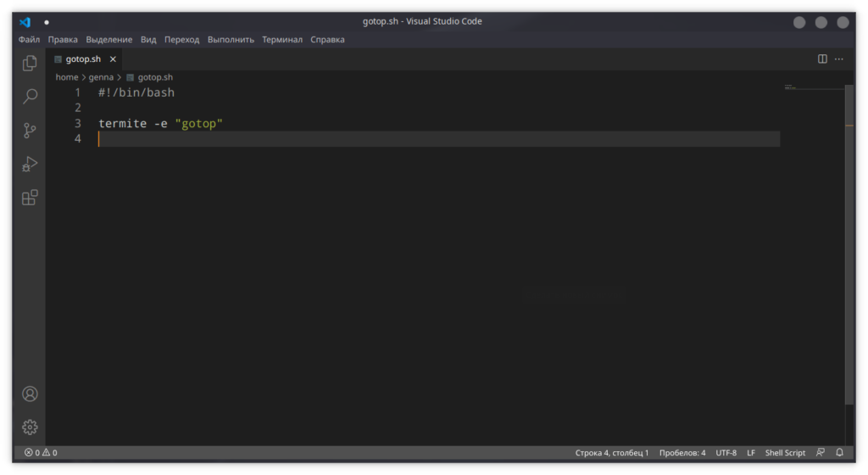
Task: Click the errors and warnings counter
Action: pyautogui.click(x=41, y=452)
